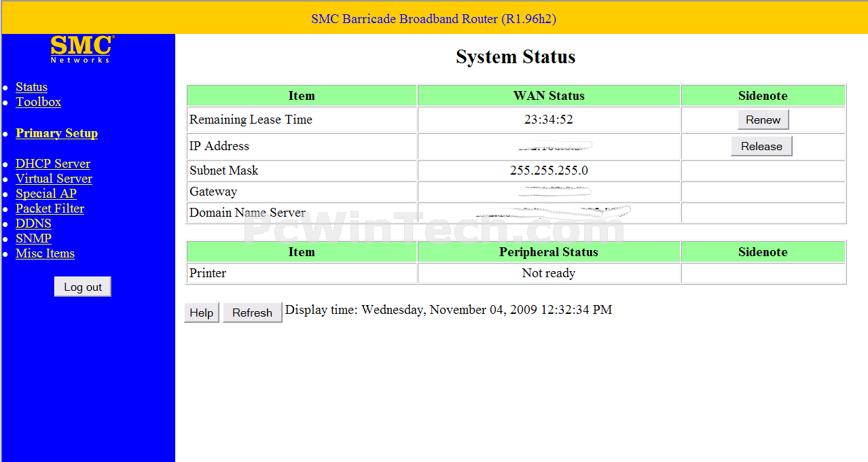Viewport: 868px width, 462px height.
Task: Open Virtual Server settings
Action: 54,179
